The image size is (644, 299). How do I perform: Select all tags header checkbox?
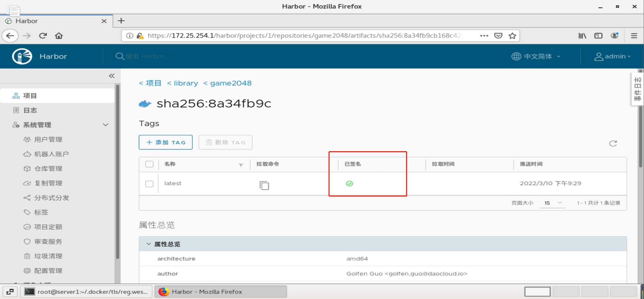pyautogui.click(x=149, y=164)
